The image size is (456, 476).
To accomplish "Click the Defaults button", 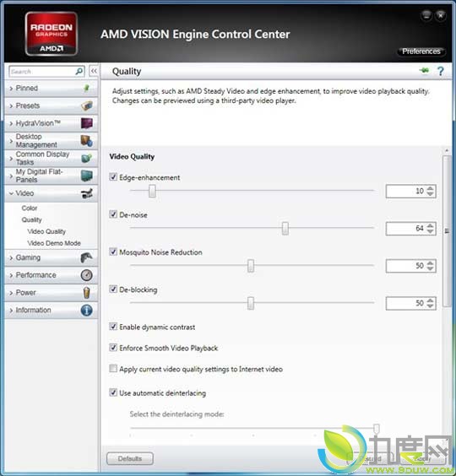I will 130,458.
